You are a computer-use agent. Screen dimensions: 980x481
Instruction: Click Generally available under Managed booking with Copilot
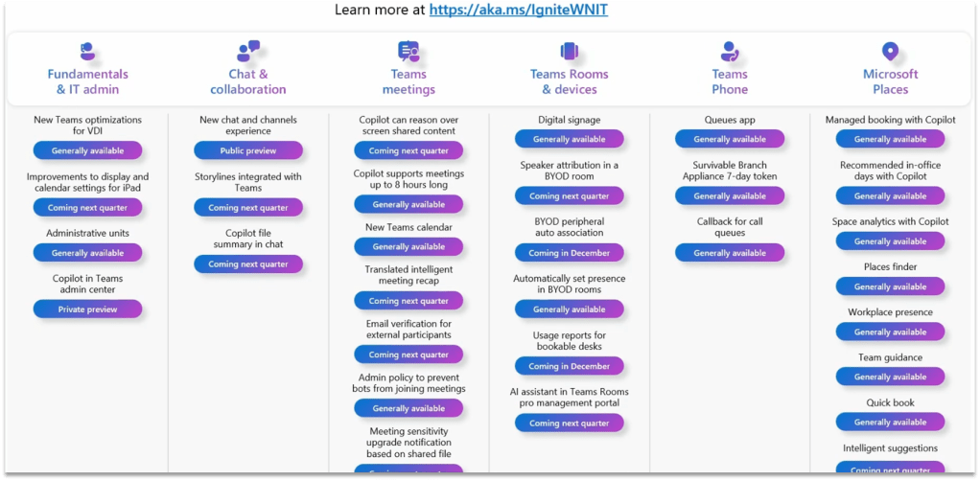click(890, 139)
